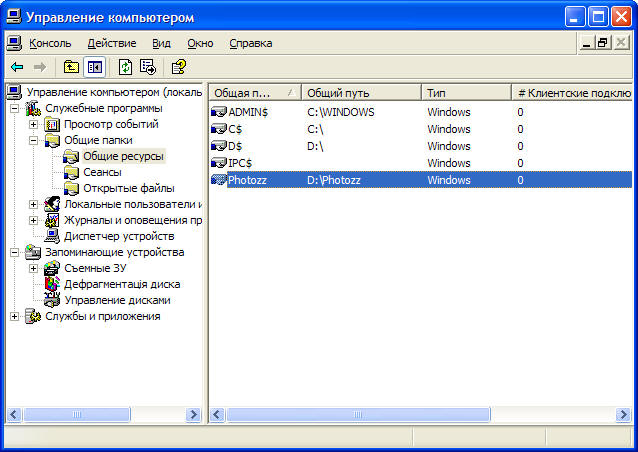This screenshot has height=452, width=638.
Task: Click the Просмотр событий tree icon
Action: pyautogui.click(x=52, y=124)
